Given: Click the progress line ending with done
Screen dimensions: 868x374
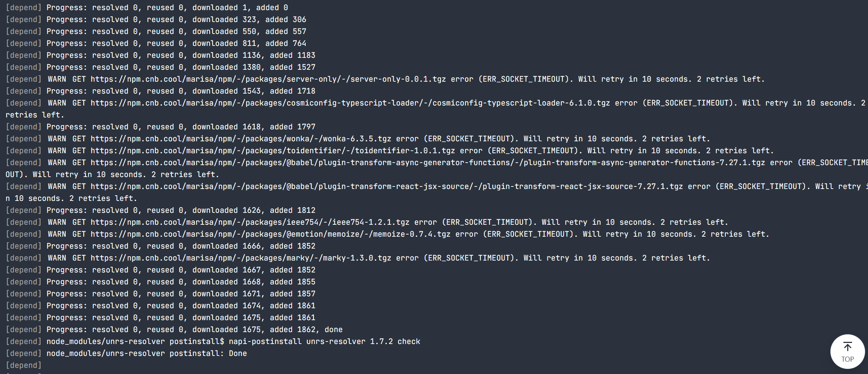Looking at the screenshot, I should pyautogui.click(x=194, y=330).
